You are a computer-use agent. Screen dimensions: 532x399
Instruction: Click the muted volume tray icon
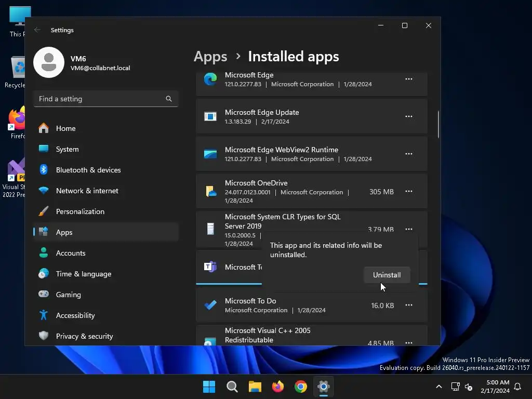[x=469, y=387]
